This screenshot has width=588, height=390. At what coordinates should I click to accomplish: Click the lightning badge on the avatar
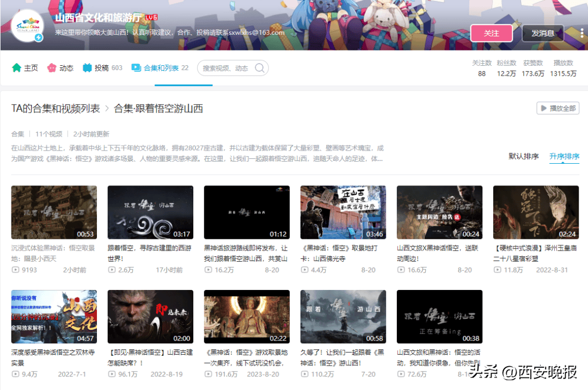(39, 38)
